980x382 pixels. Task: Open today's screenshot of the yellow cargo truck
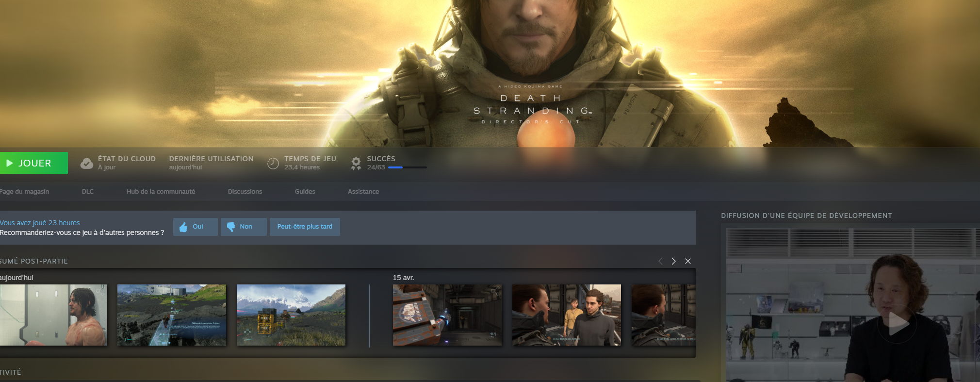(291, 315)
